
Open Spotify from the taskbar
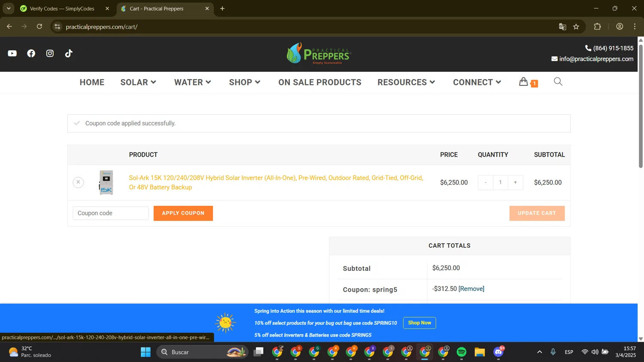point(462,352)
